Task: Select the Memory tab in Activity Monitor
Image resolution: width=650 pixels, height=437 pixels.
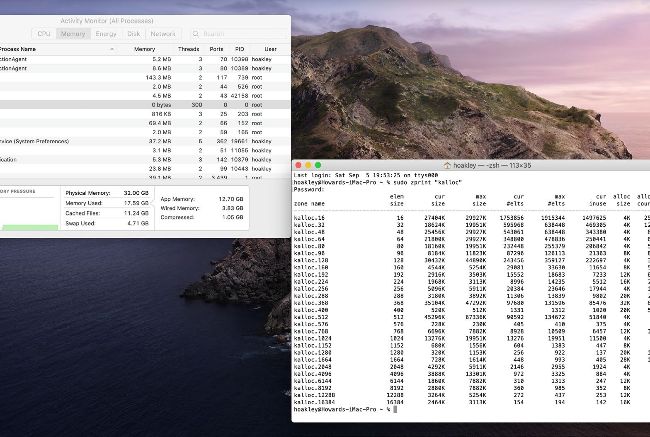Action: pyautogui.click(x=73, y=33)
